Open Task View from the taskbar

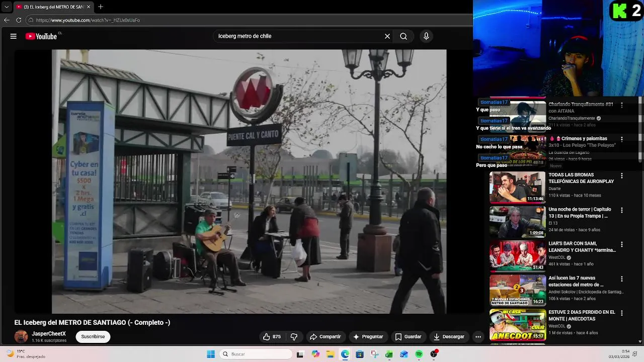pyautogui.click(x=300, y=354)
